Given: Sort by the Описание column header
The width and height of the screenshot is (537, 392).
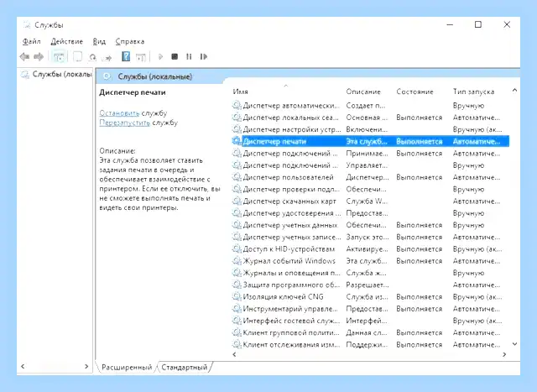Looking at the screenshot, I should pyautogui.click(x=363, y=91).
